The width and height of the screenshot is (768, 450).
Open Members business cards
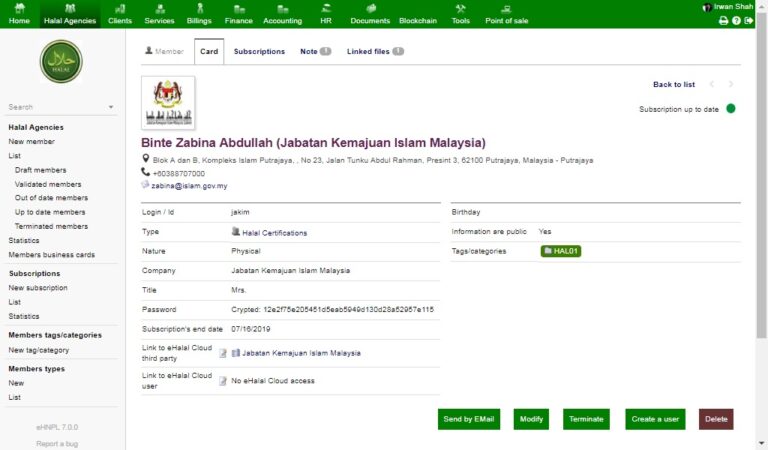(x=51, y=255)
